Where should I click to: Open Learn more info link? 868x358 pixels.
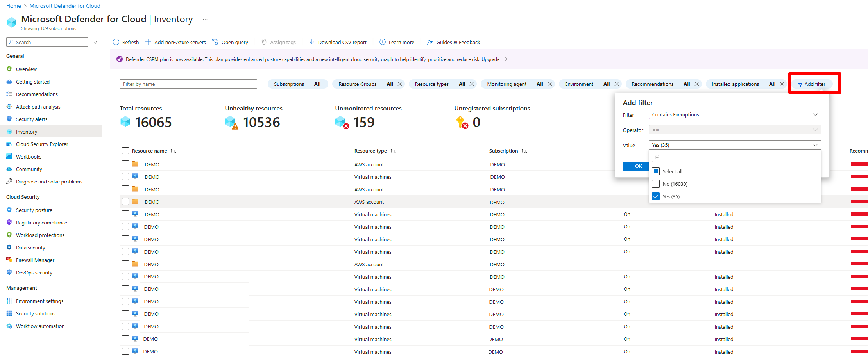(x=397, y=42)
